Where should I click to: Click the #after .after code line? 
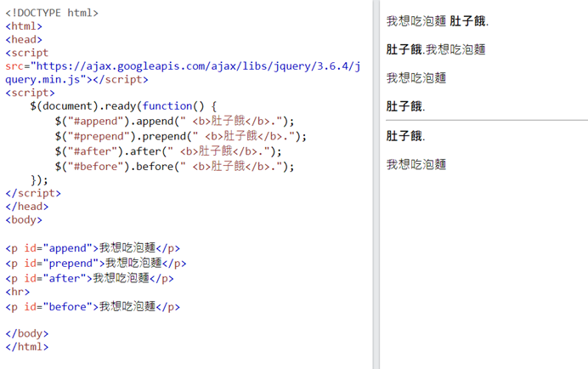(x=168, y=150)
